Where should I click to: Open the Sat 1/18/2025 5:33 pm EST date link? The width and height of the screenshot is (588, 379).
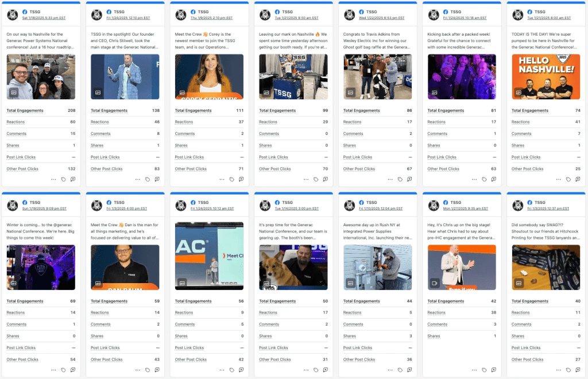tap(44, 18)
